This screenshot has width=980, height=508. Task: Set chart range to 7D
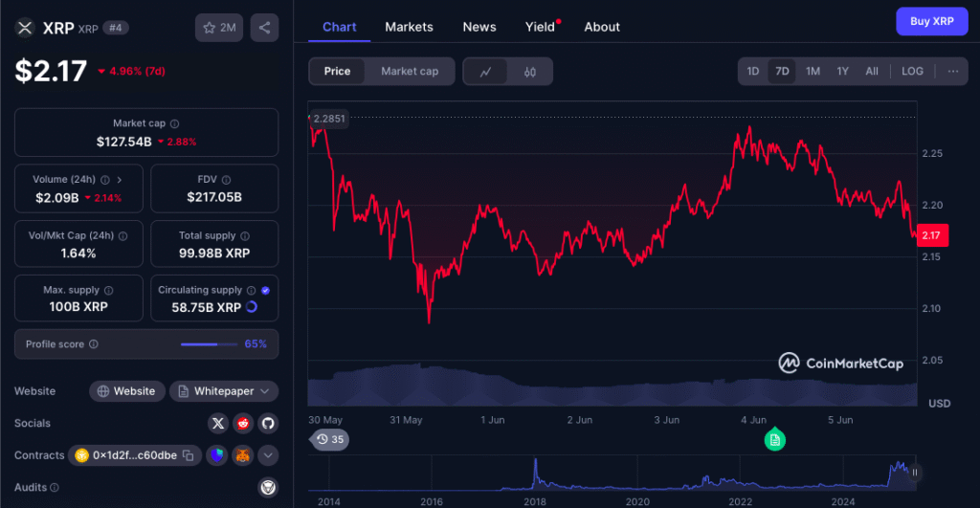[782, 71]
